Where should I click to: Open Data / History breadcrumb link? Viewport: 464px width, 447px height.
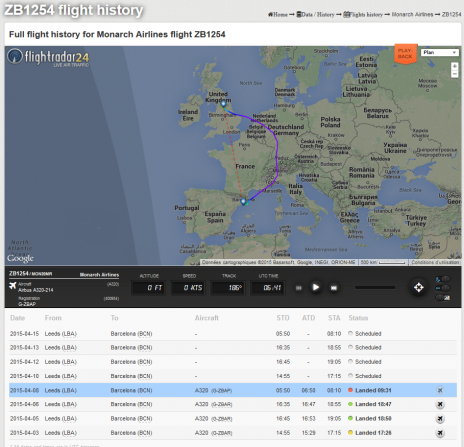point(315,14)
